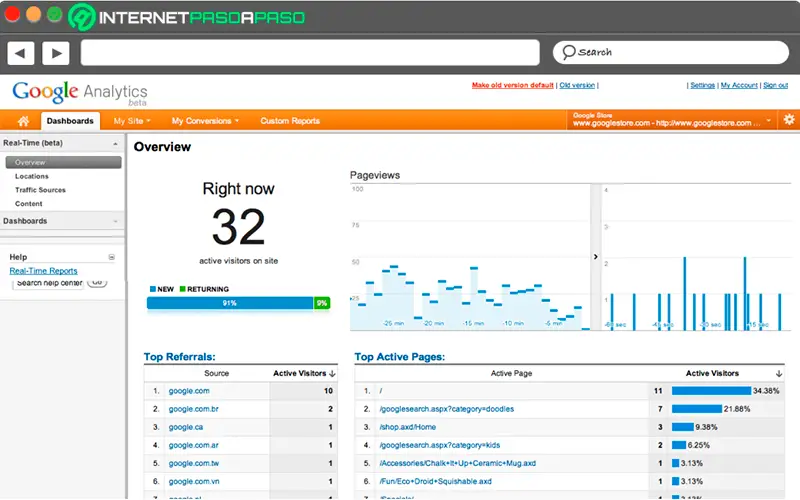Click the Google Analytics logo
This screenshot has height=500, width=800.
[80, 93]
